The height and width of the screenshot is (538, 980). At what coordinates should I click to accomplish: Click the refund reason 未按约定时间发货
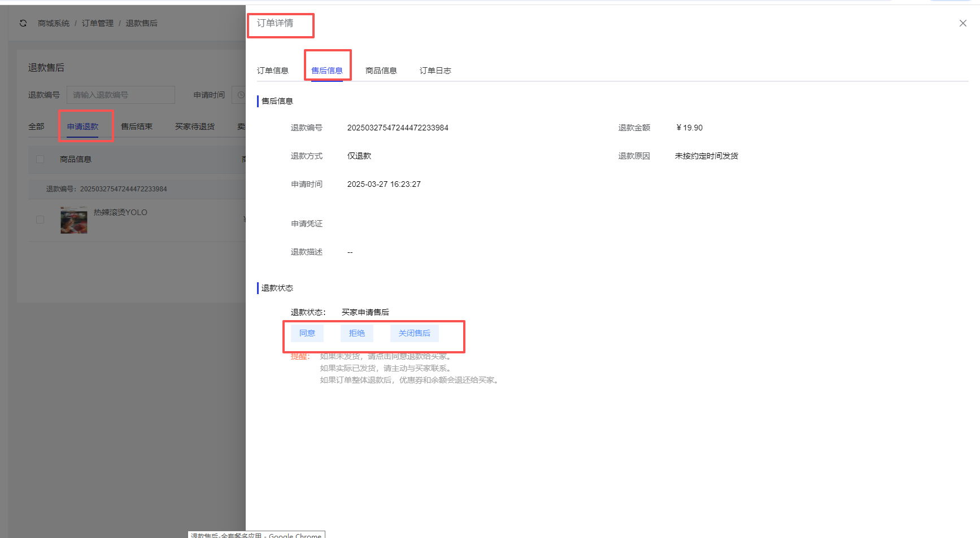[707, 156]
